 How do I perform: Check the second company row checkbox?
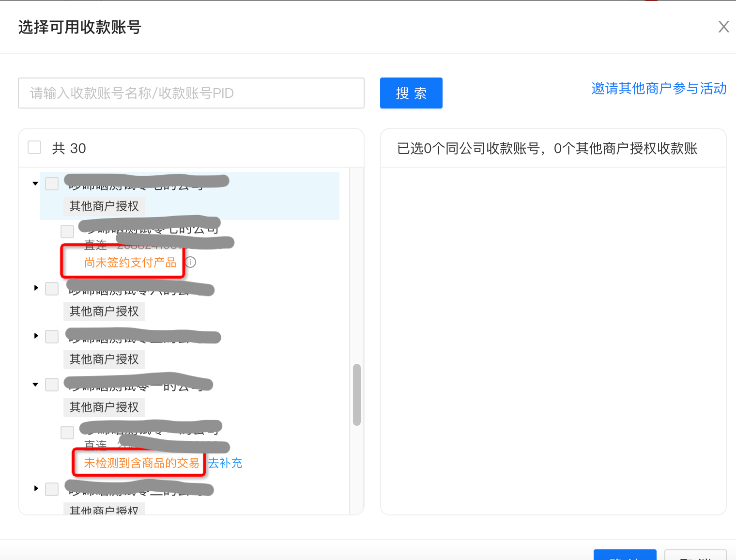pyautogui.click(x=52, y=289)
